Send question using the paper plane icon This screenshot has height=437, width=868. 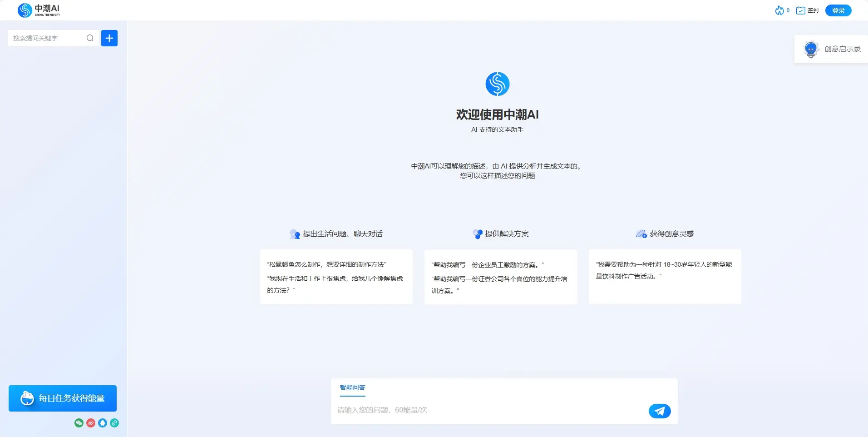[659, 411]
